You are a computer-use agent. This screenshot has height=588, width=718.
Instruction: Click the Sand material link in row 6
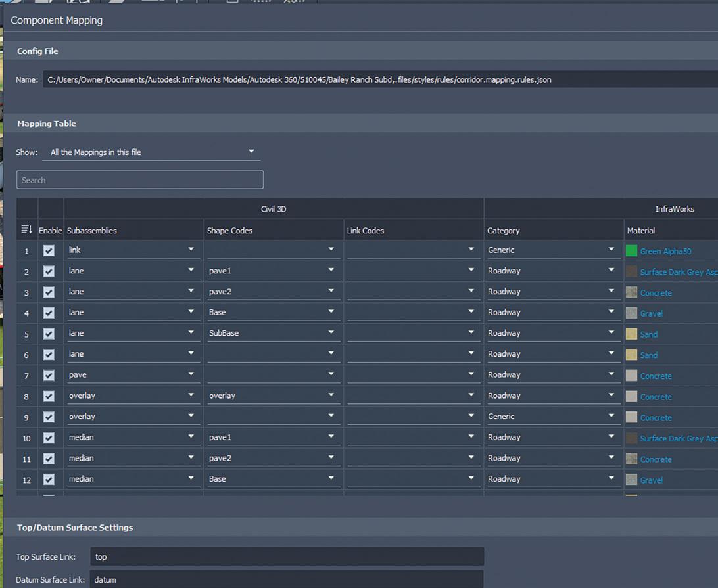pyautogui.click(x=648, y=355)
